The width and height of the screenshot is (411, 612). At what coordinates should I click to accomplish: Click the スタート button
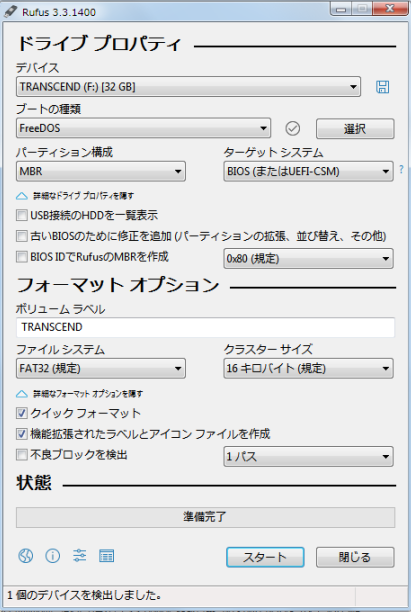(265, 557)
